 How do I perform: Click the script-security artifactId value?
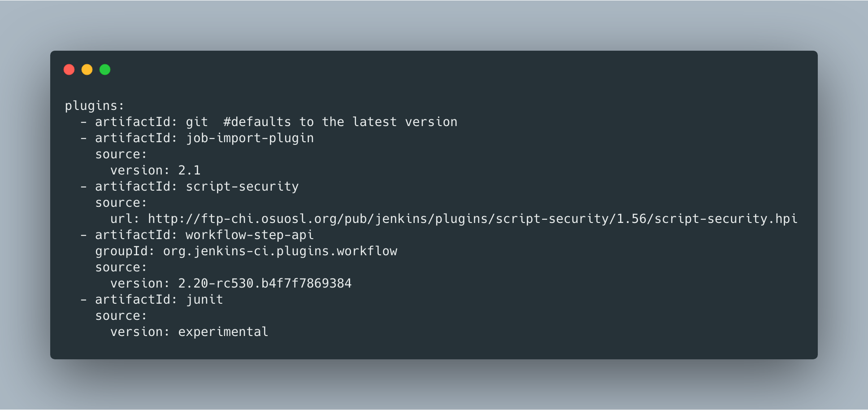point(242,187)
